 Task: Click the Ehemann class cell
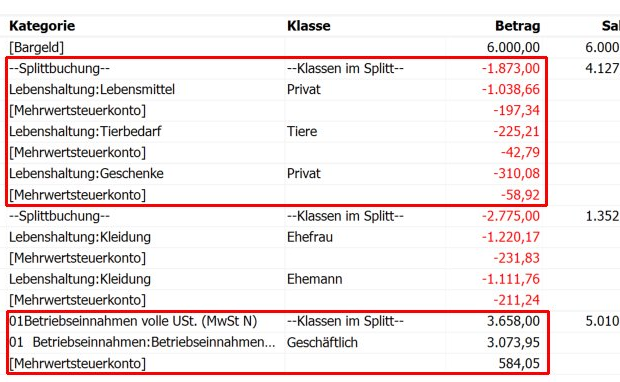coord(315,279)
